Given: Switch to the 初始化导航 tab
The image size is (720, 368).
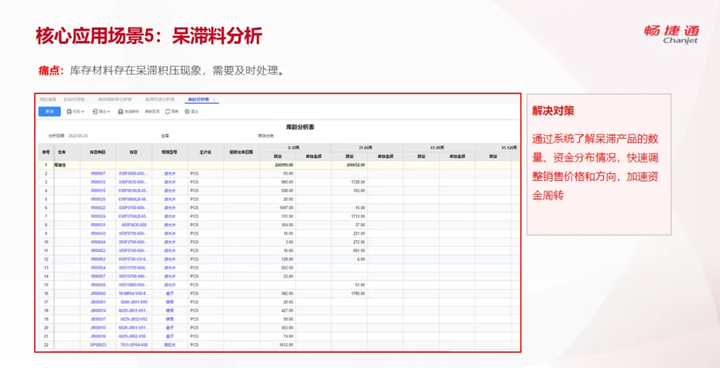Looking at the screenshot, I should coord(74,99).
